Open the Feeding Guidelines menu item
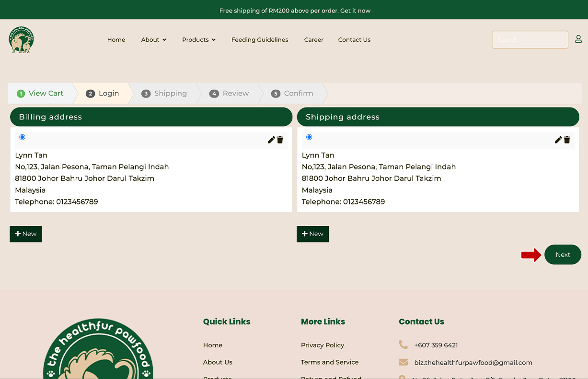This screenshot has width=588, height=379. coord(260,40)
